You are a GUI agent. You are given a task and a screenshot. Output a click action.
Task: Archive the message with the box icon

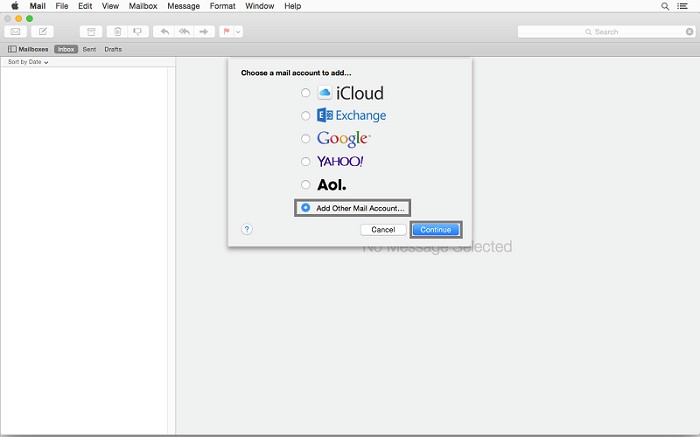(91, 32)
